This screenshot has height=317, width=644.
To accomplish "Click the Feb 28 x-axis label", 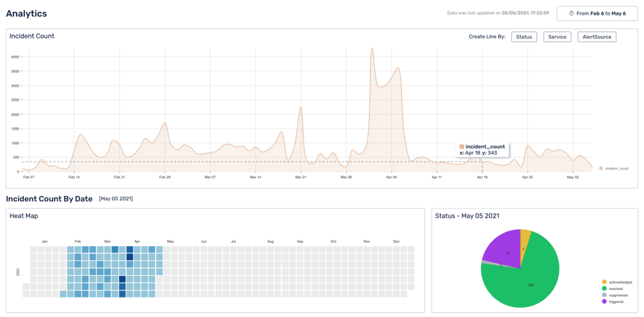I will (x=164, y=177).
